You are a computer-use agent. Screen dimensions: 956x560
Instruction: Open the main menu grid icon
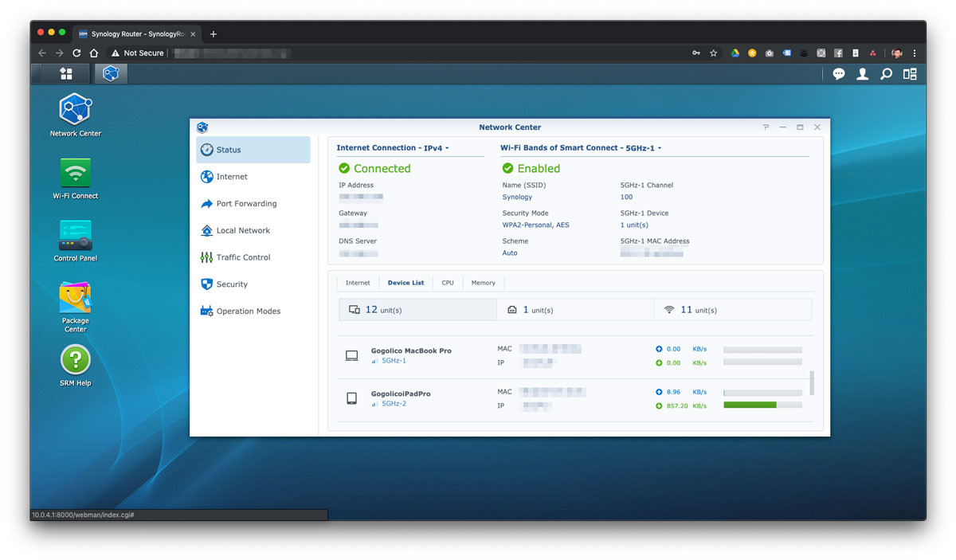(66, 74)
